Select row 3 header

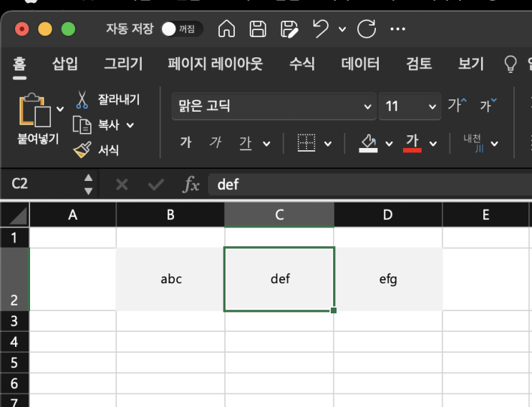[14, 321]
